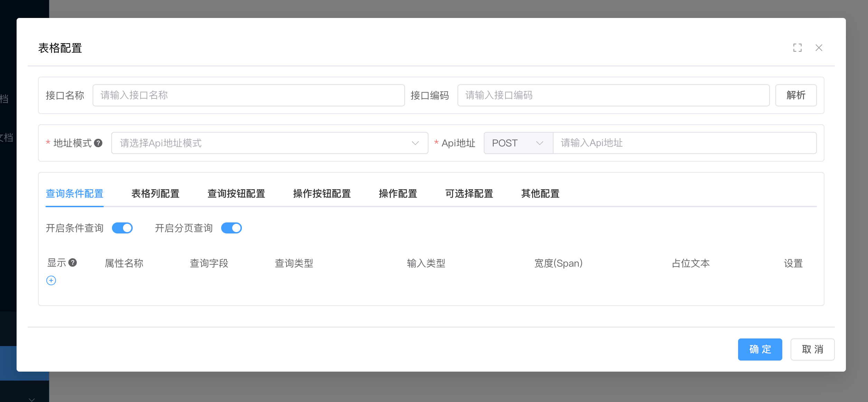The image size is (868, 402).
Task: Click help icon next to 地址模式
Action: click(x=98, y=143)
